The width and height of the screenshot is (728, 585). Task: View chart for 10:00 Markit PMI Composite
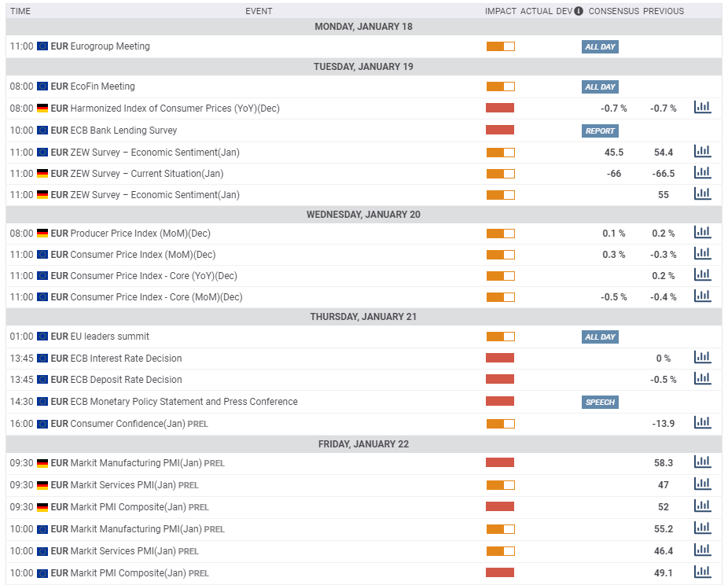702,572
